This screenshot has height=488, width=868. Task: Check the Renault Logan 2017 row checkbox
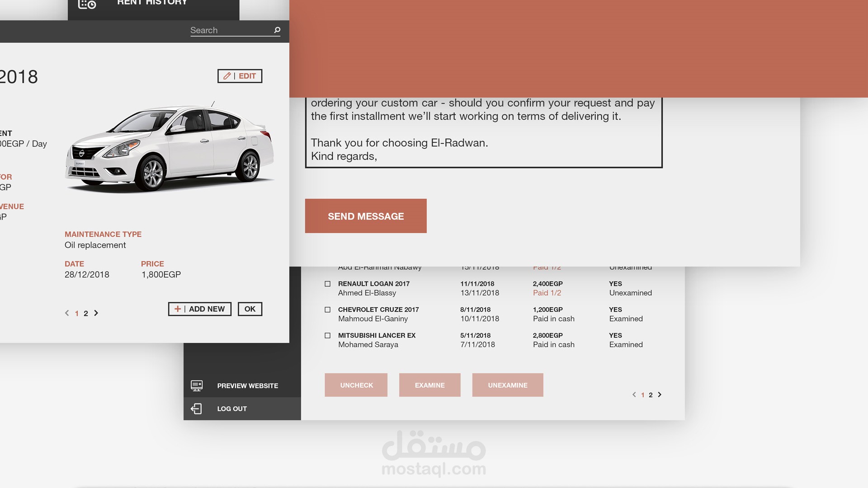(x=327, y=284)
